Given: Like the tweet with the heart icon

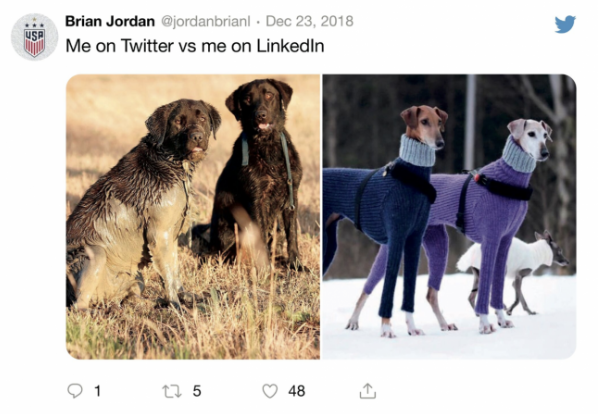Looking at the screenshot, I should tap(270, 391).
